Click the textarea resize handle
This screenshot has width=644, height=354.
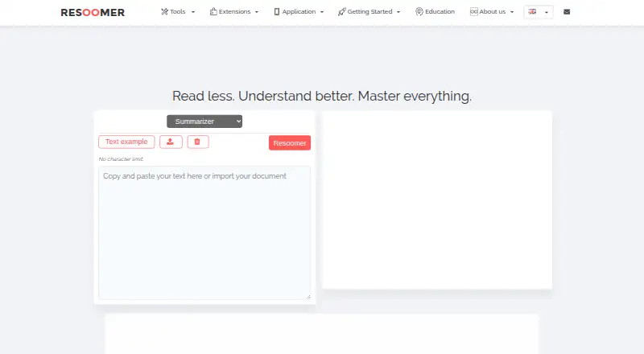(308, 297)
